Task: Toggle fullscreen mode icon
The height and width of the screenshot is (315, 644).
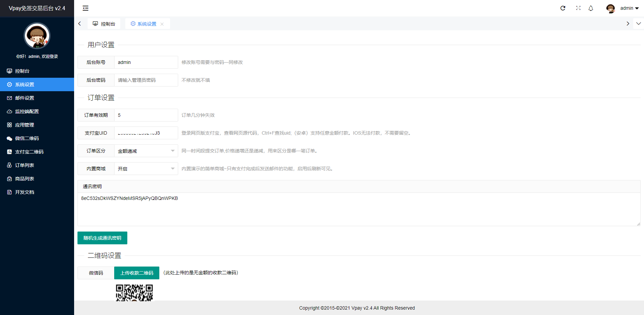Action: [578, 8]
